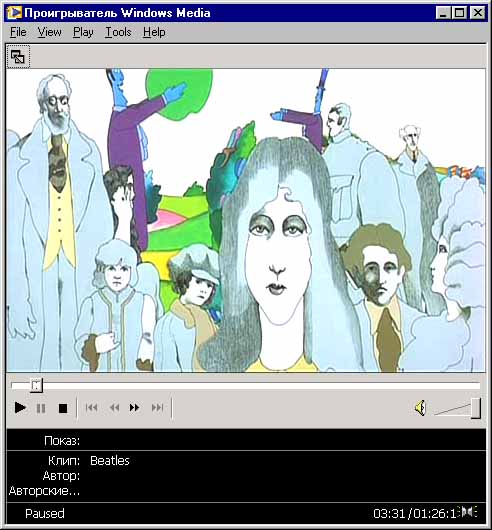Screen dimensions: 492x530
Task: Stop playback with the Stop button
Action: click(x=63, y=408)
